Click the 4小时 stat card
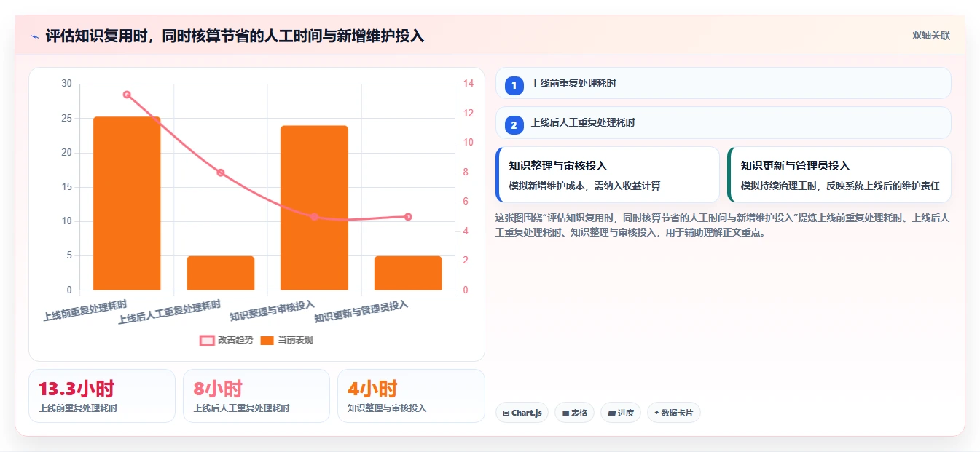Viewport: 980px width, 452px height. [411, 396]
